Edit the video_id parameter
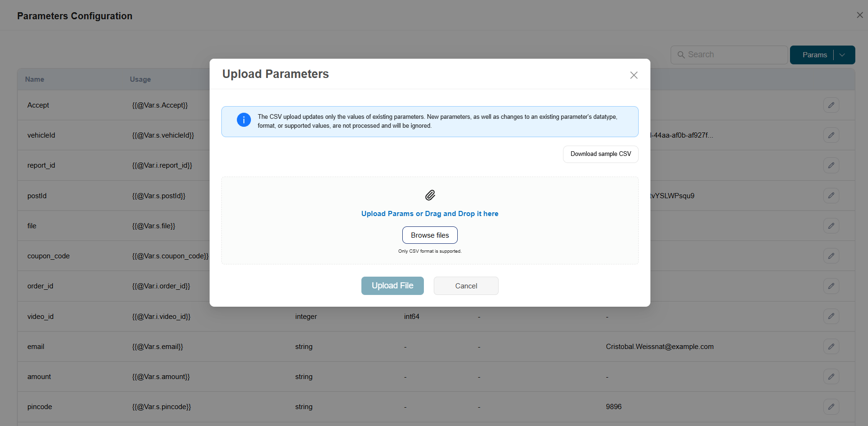Screen dimensions: 868x426 831,316
